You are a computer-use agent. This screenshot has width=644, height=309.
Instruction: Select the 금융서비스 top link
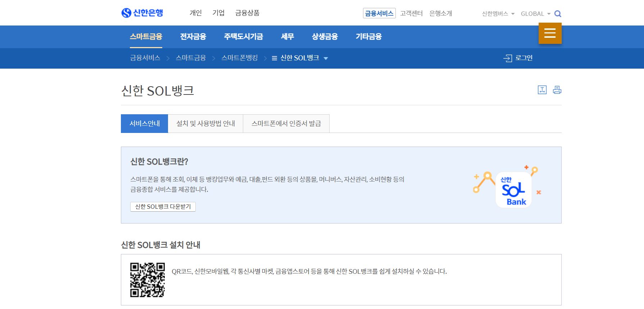379,13
